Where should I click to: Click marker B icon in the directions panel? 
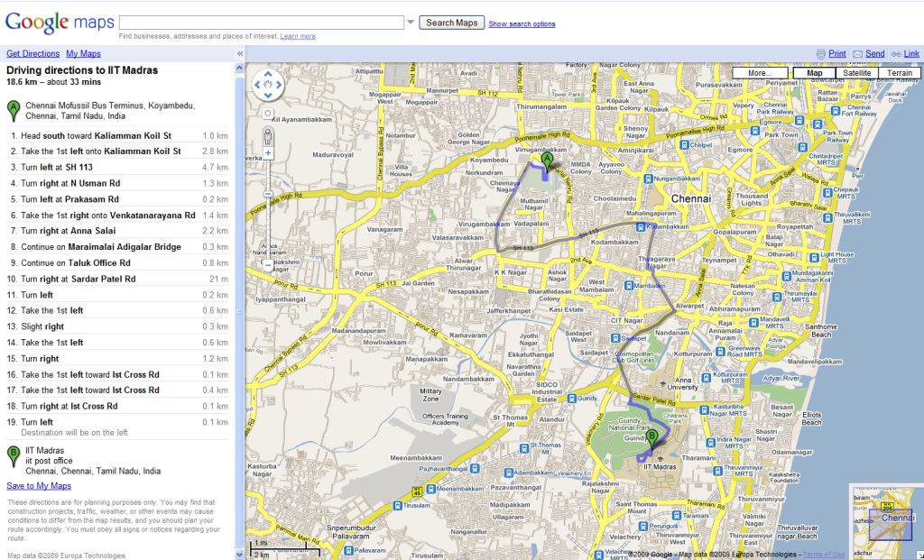point(13,456)
